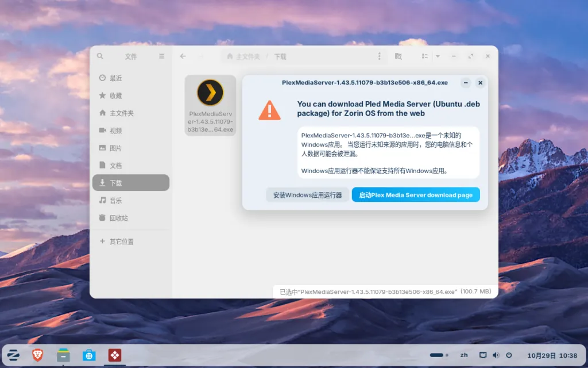This screenshot has width=588, height=368.
Task: Click the 下载 segment in the path bar
Action: tap(280, 57)
